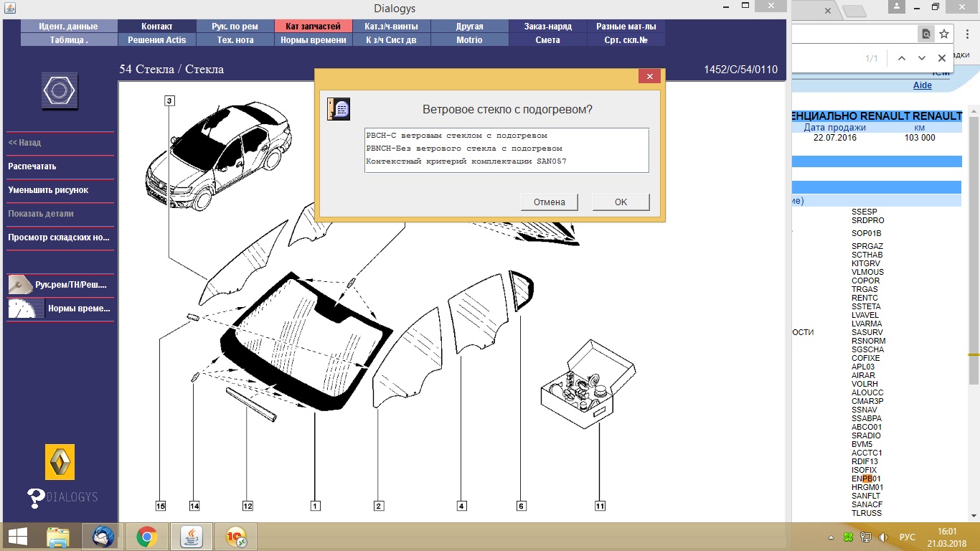The height and width of the screenshot is (551, 980).
Task: Open the Решения Actis tab
Action: point(156,40)
